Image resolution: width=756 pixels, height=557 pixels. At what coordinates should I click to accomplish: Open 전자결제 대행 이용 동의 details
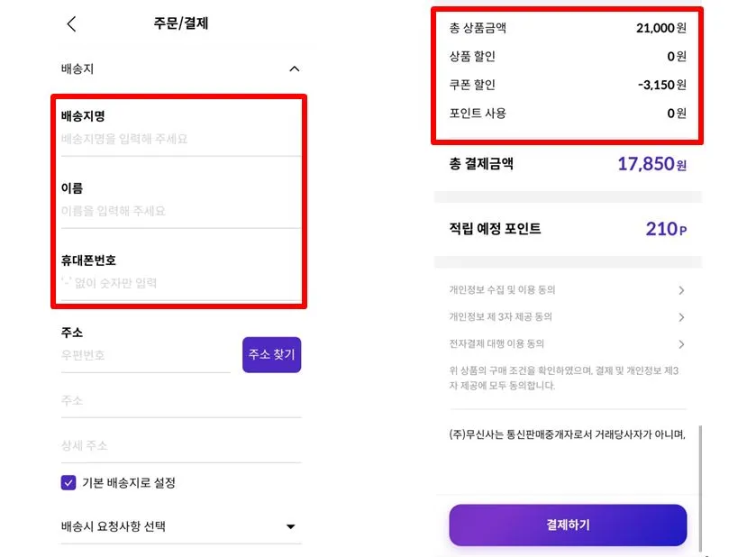pos(567,344)
